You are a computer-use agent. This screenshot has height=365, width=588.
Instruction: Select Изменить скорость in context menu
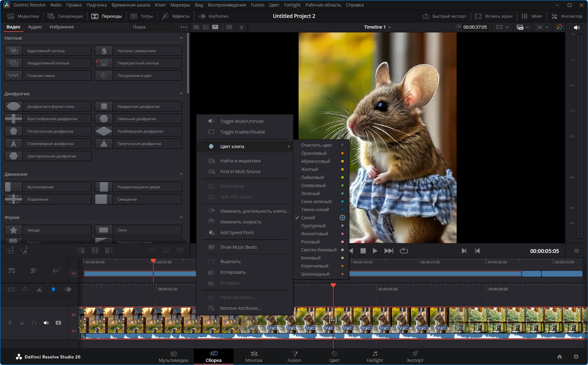(241, 222)
